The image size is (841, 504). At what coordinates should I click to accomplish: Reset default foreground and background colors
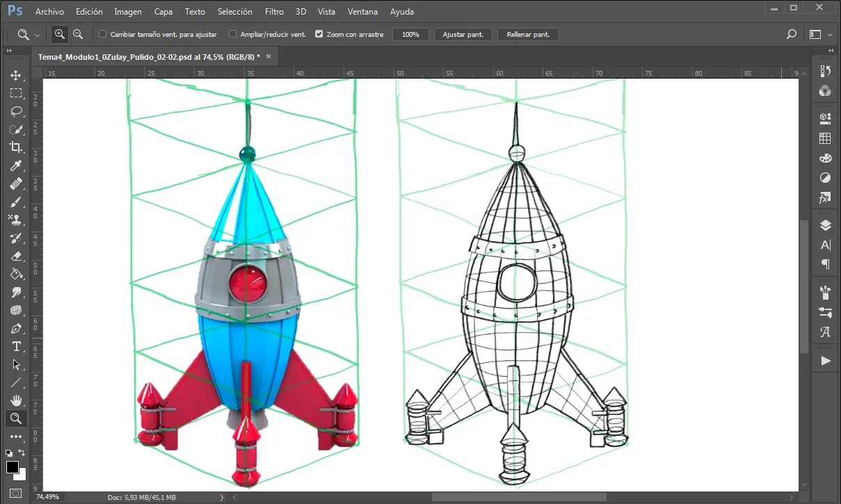coord(9,453)
